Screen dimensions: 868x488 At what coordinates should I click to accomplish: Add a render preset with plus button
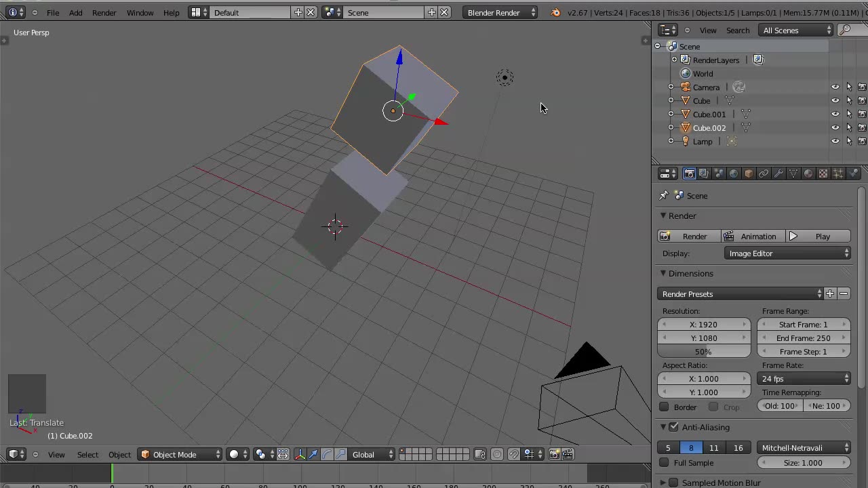click(x=830, y=294)
